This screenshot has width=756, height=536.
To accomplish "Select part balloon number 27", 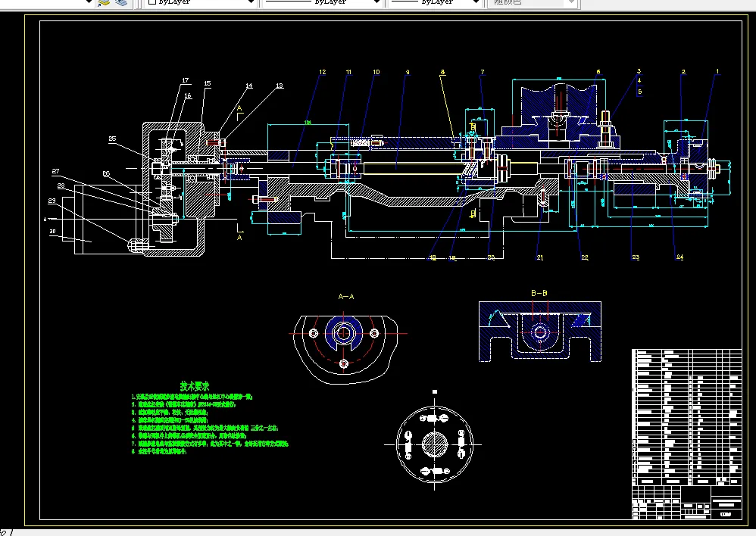I will click(x=55, y=171).
